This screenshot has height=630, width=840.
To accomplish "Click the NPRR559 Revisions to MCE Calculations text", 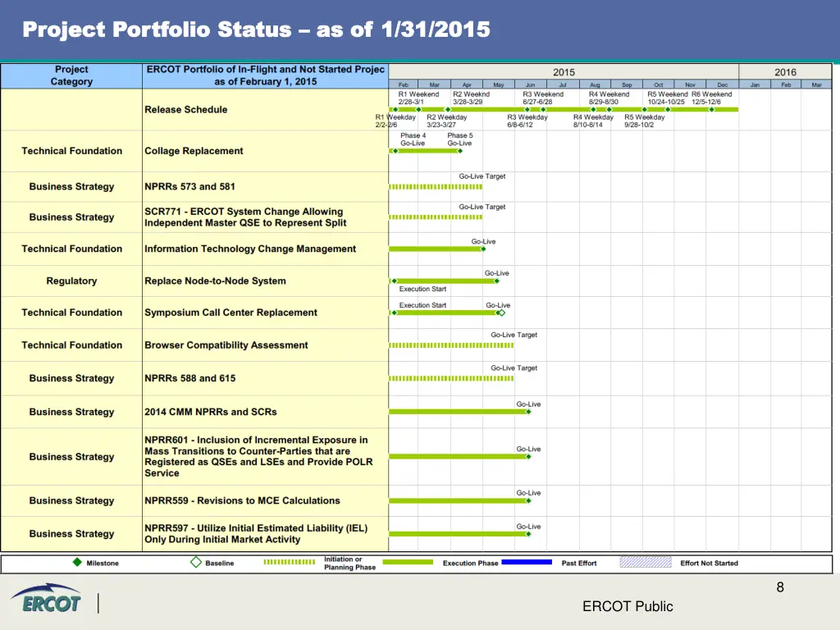I will tap(242, 500).
